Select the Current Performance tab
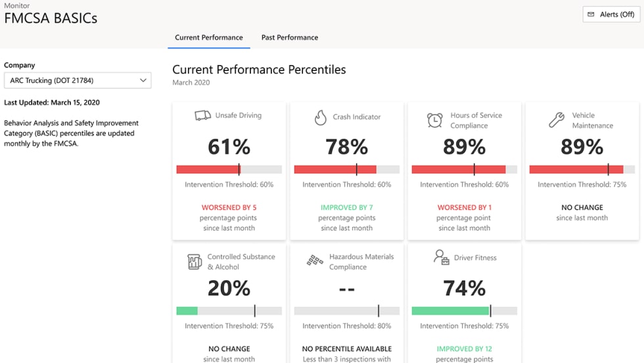644x363 pixels. pos(208,37)
